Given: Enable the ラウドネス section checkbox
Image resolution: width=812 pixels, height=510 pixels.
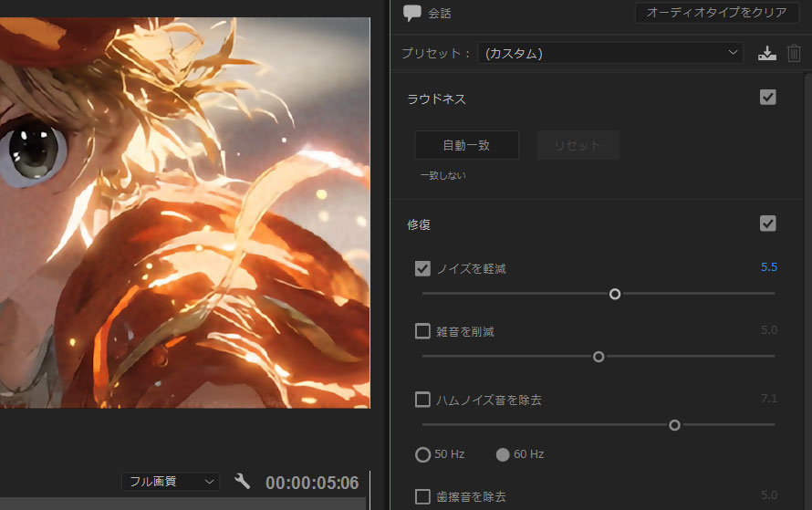Looking at the screenshot, I should pyautogui.click(x=767, y=98).
